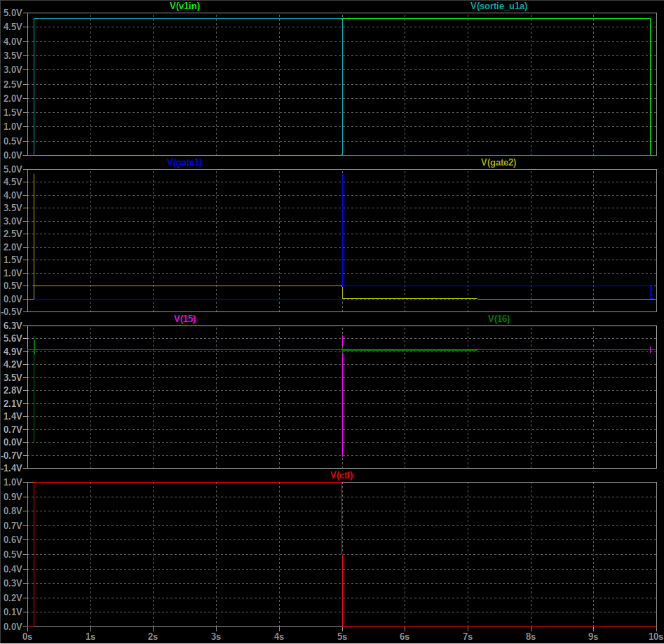This screenshot has height=644, width=664.
Task: Click the 6.3V axis label in V(15) pane
Action: click(13, 326)
